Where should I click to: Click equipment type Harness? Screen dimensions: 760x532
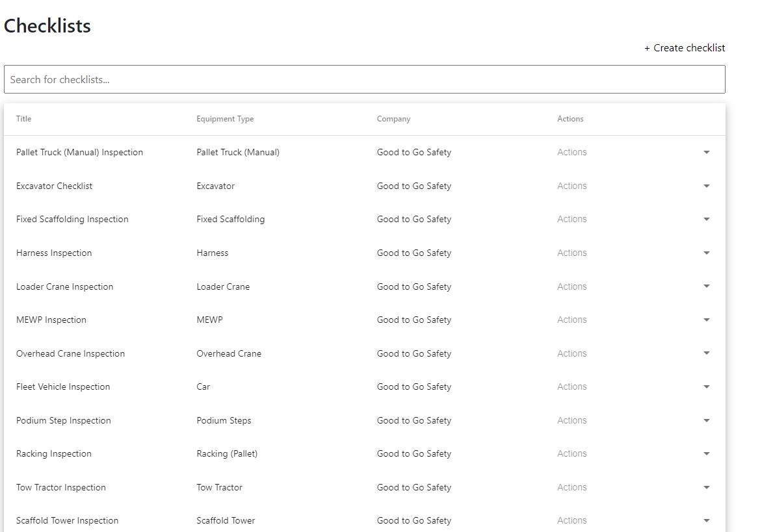[x=213, y=253]
